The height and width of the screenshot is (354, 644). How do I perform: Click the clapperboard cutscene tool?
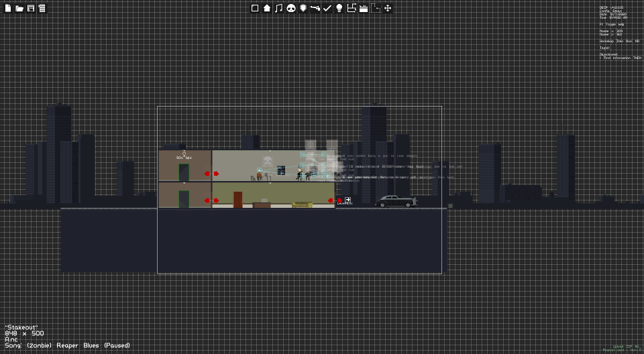[364, 8]
